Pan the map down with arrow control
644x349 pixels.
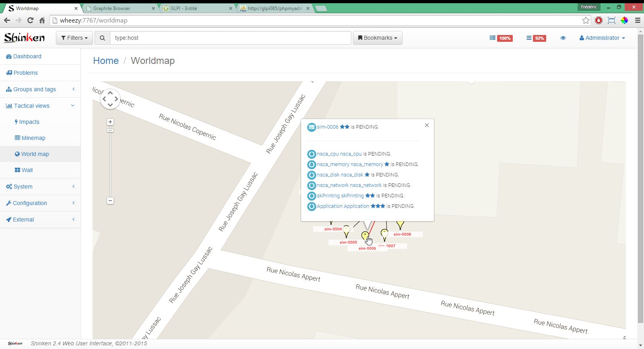(110, 105)
